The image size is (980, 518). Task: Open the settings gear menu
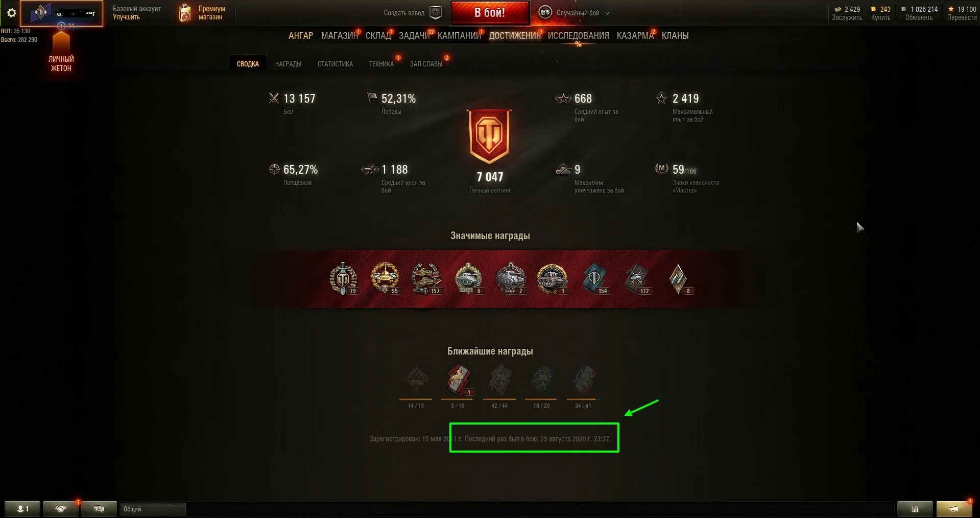[x=11, y=13]
